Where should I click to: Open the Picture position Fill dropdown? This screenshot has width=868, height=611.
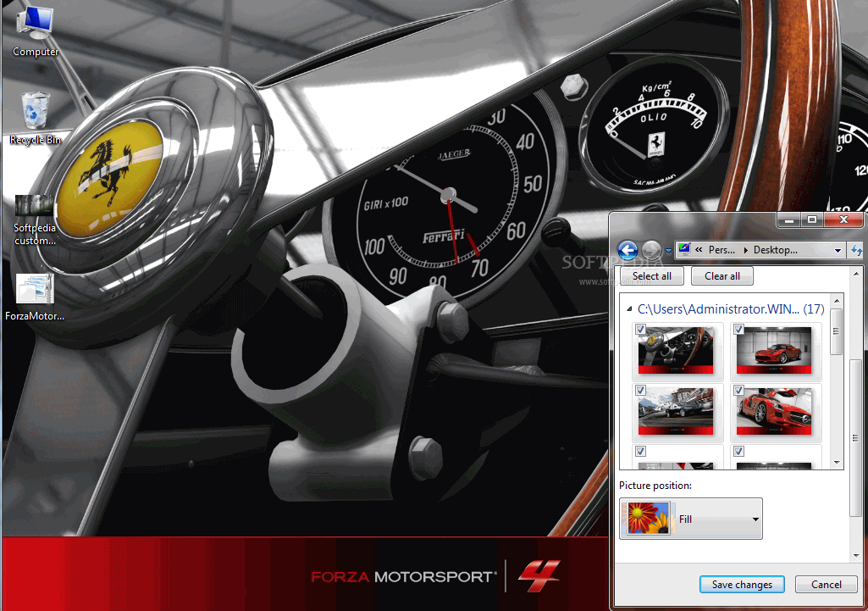click(x=691, y=519)
